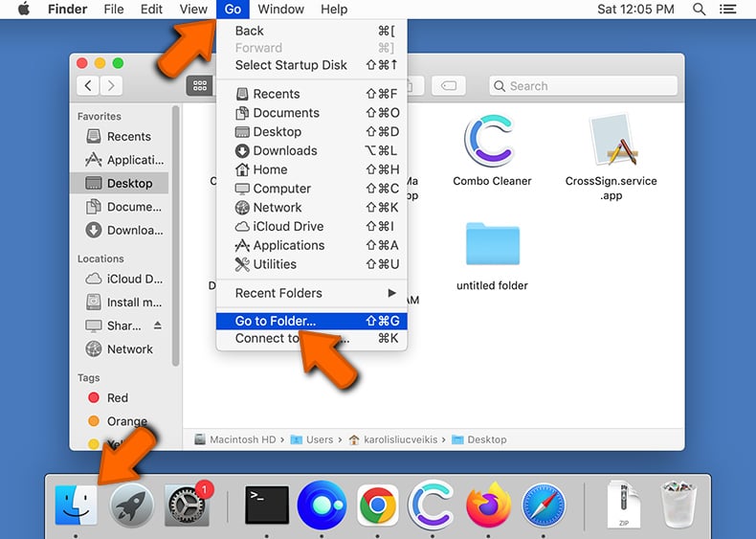Image resolution: width=756 pixels, height=539 pixels.
Task: Open the Edit menu
Action: click(x=151, y=10)
